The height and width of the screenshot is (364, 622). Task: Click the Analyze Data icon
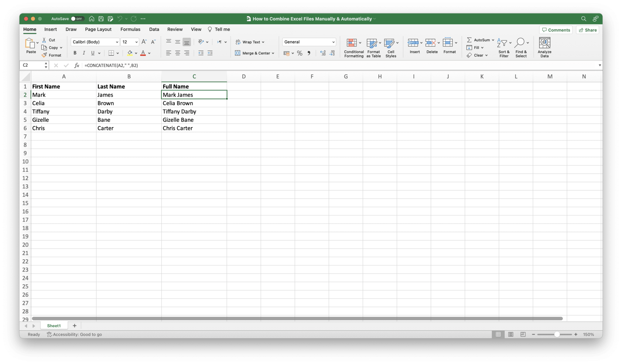pos(544,43)
